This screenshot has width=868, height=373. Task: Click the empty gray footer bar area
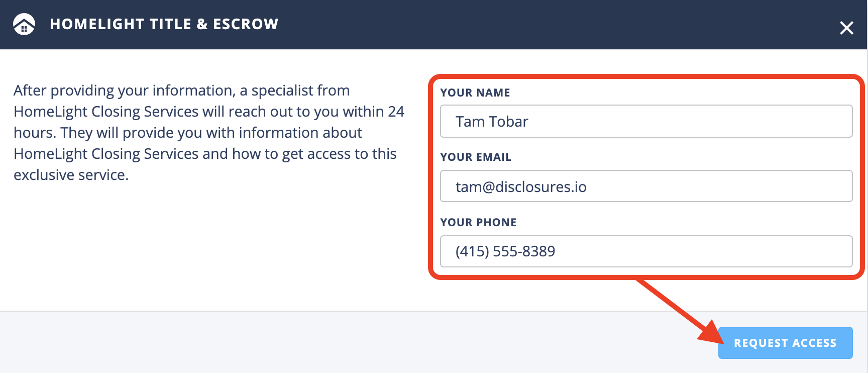coord(352,342)
